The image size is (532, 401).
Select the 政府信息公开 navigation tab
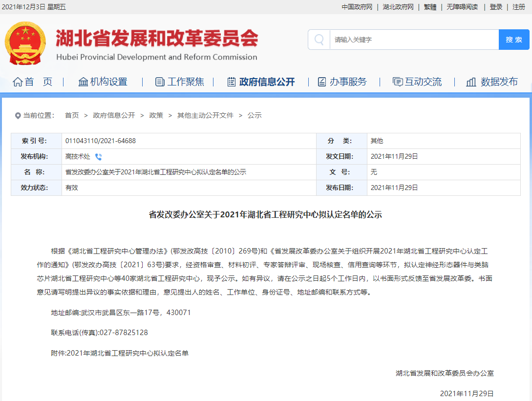tap(261, 82)
